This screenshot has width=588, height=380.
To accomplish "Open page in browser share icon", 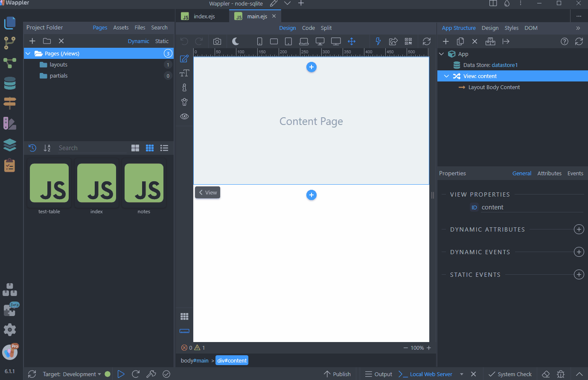I will pos(393,41).
